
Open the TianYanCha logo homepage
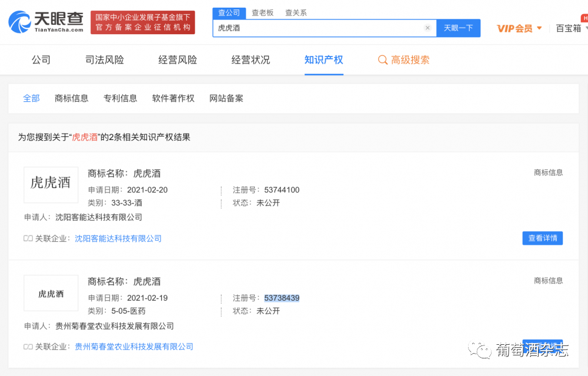(46, 22)
